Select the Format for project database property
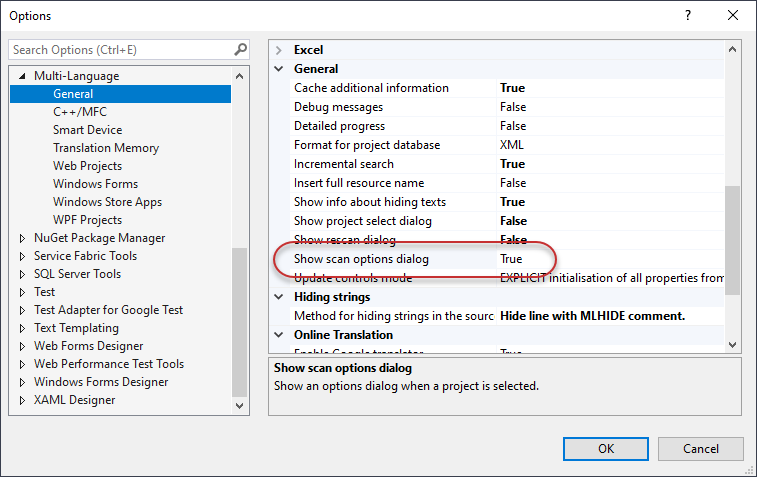The image size is (757, 477). tap(366, 145)
